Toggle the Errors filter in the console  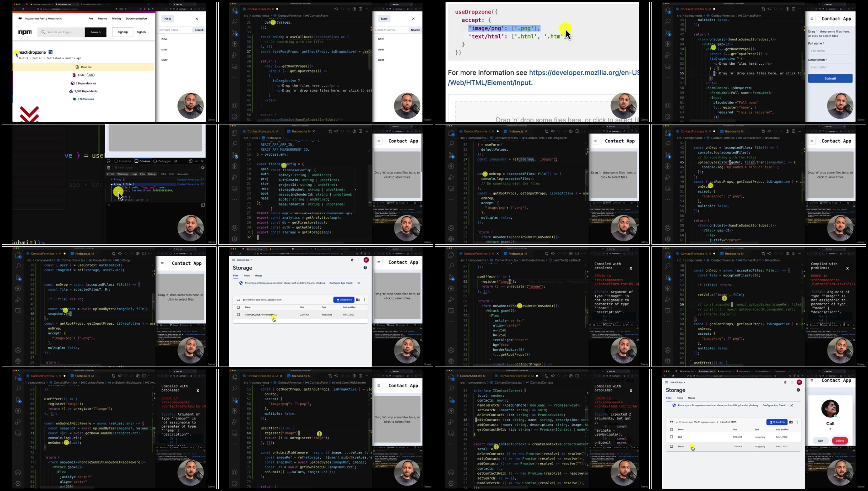point(111,174)
